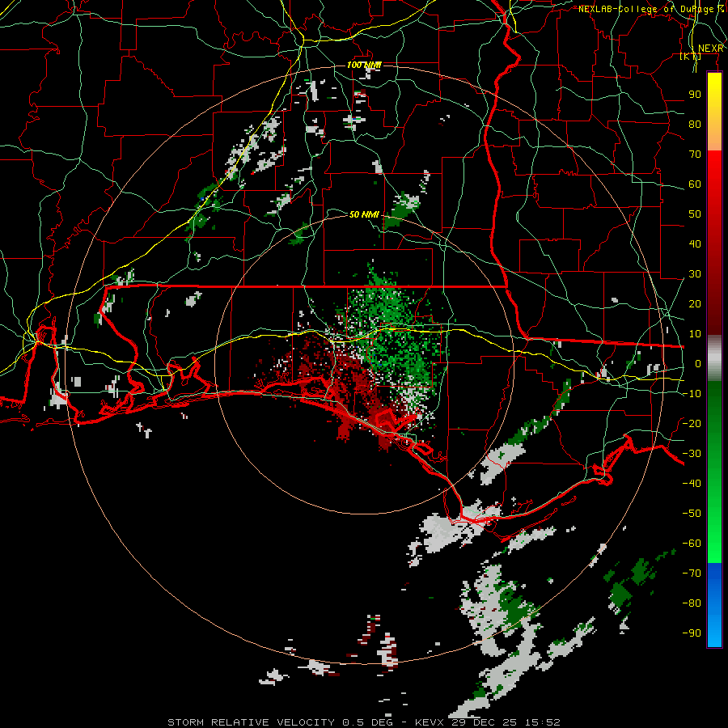
Task: Select the "NEXLAB-College of DuPage" credit text
Action: pos(647,9)
